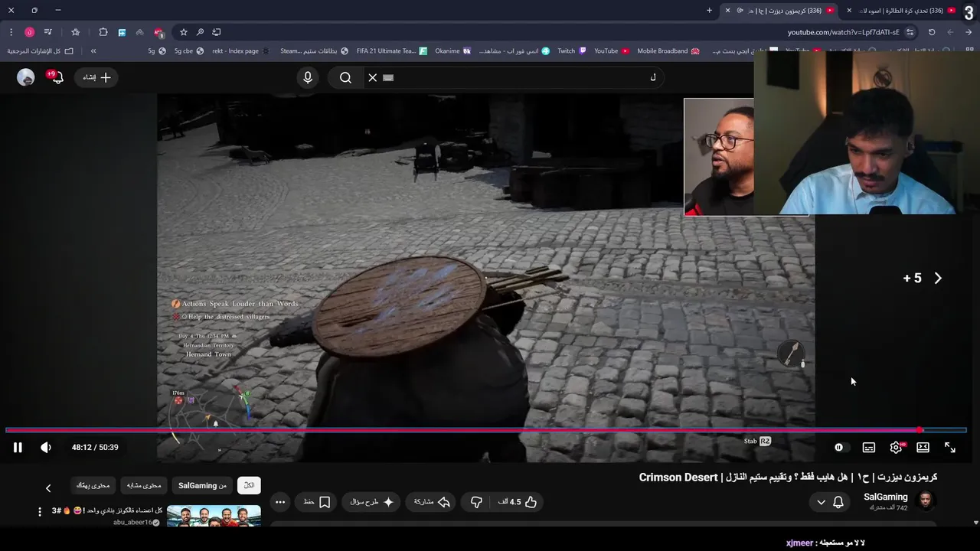Open the Mobile Broadband bookmark
This screenshot has width=980, height=551.
668,51
